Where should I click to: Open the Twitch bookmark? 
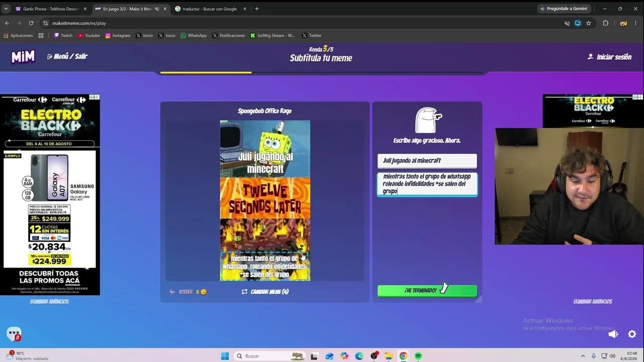click(63, 36)
